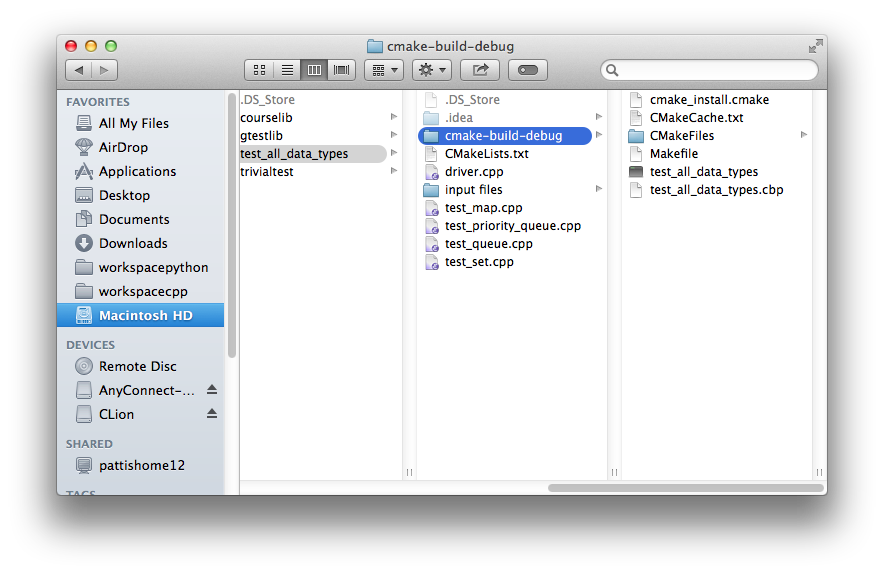Switch to icon view in toolbar
Screen dimensions: 884x574
coord(259,70)
